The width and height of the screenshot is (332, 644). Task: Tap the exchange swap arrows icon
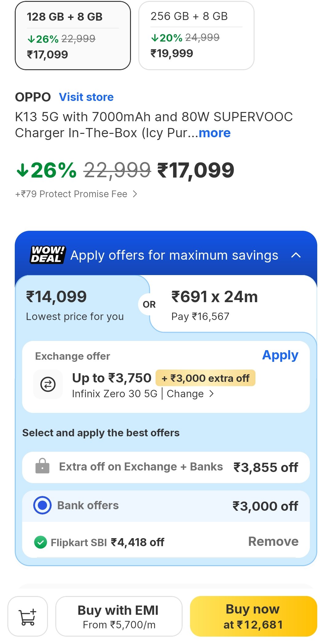[48, 384]
